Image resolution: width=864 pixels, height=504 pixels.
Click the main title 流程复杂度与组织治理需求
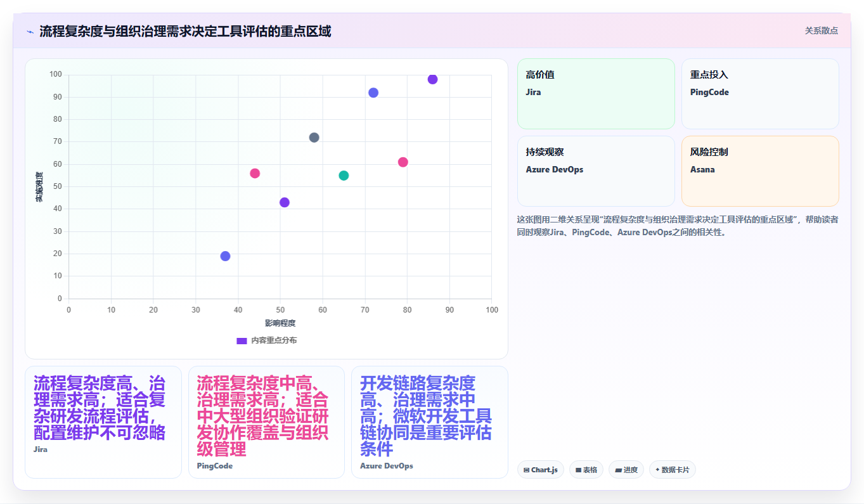coord(185,32)
